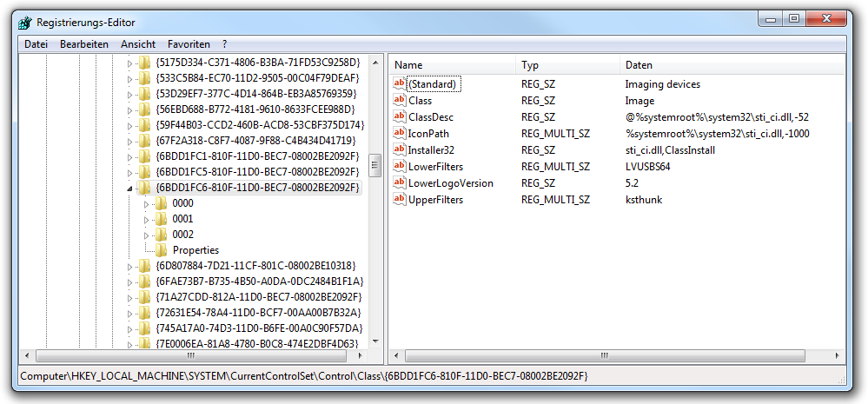868x404 pixels.
Task: Select the LowerFilters value name
Action: click(435, 167)
